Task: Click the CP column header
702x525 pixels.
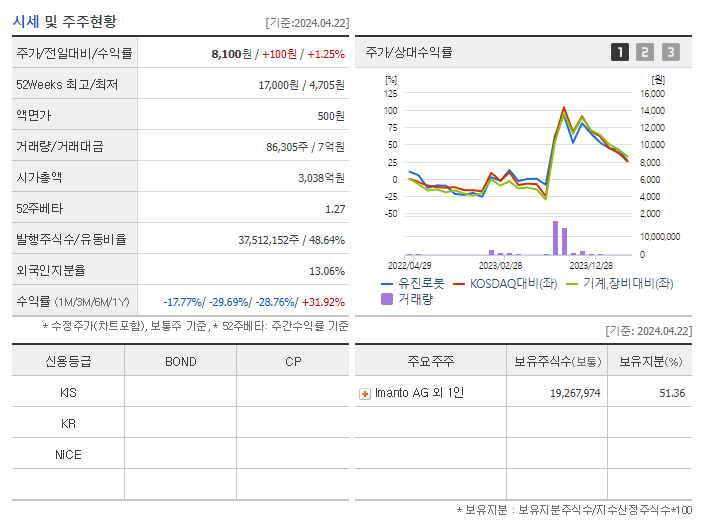Action: pos(293,362)
